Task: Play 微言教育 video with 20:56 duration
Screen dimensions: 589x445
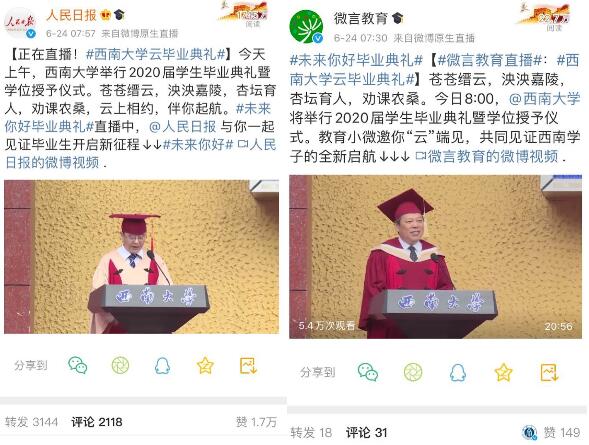Action: (x=435, y=257)
